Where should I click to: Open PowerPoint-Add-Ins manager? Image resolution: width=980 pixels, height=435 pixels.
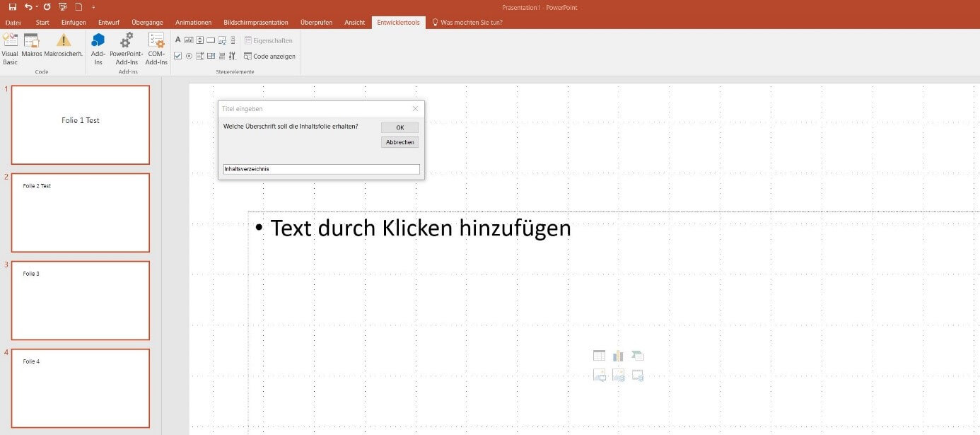127,49
